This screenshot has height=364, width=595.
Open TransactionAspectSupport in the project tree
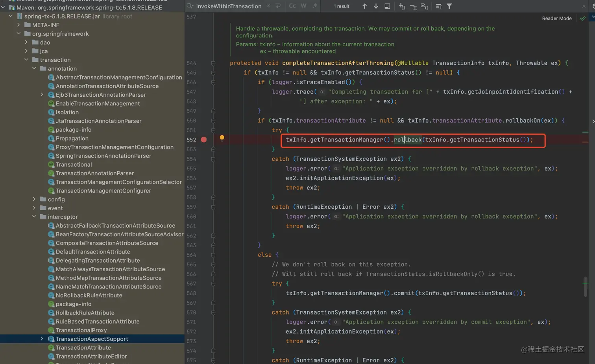coord(92,339)
